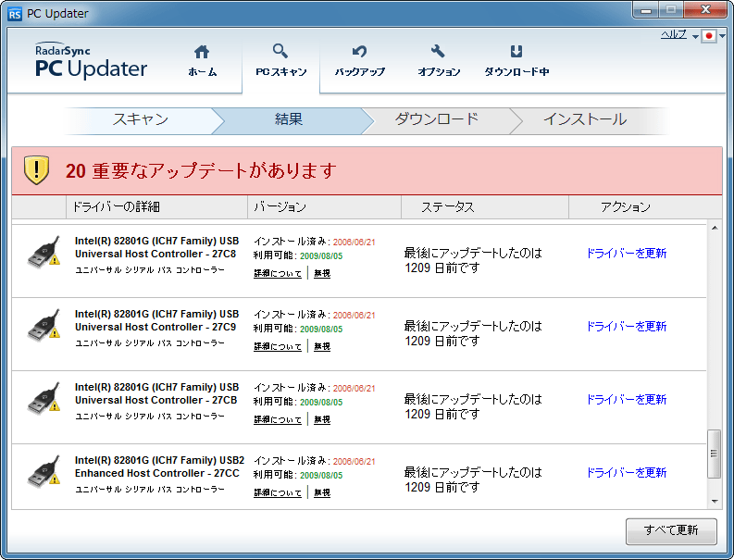
Task: Open 詳細について for 27C9 row
Action: pos(278,346)
